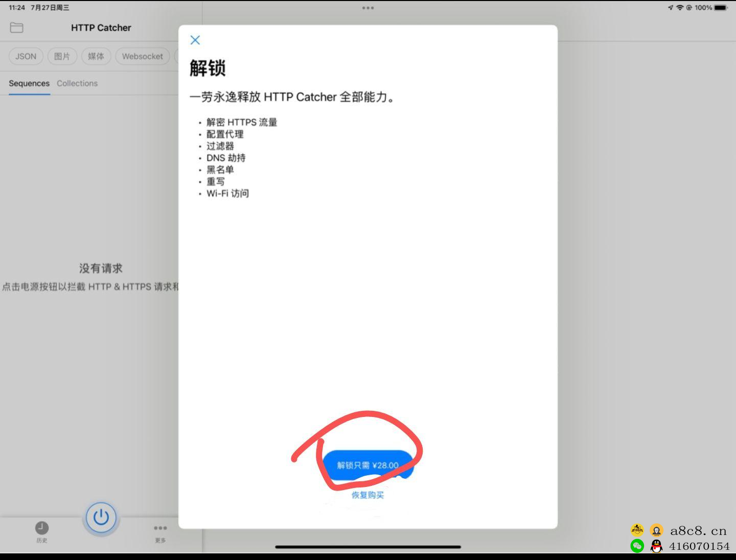
Task: Tap the blue power capture button
Action: coord(101,517)
